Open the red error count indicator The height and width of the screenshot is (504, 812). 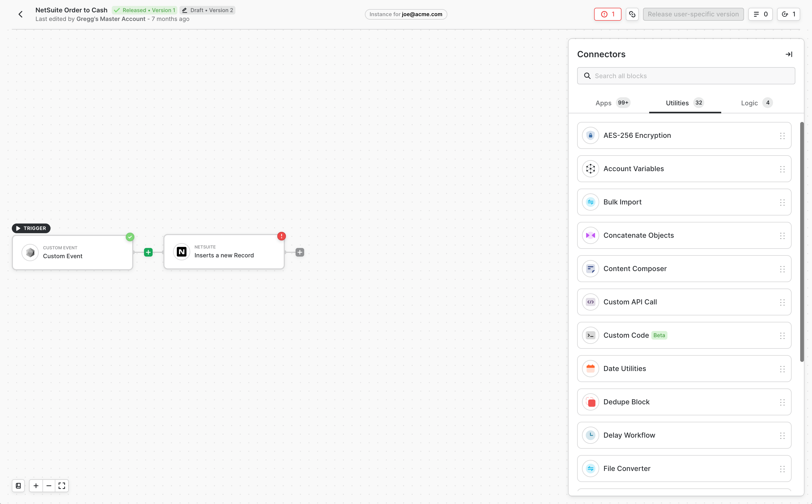[x=607, y=14]
